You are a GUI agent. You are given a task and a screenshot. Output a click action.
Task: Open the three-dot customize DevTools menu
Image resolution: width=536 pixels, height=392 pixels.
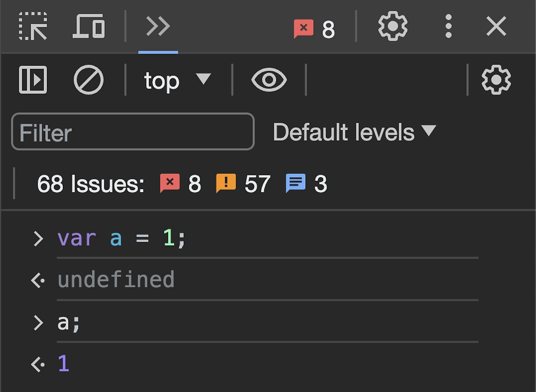[448, 26]
